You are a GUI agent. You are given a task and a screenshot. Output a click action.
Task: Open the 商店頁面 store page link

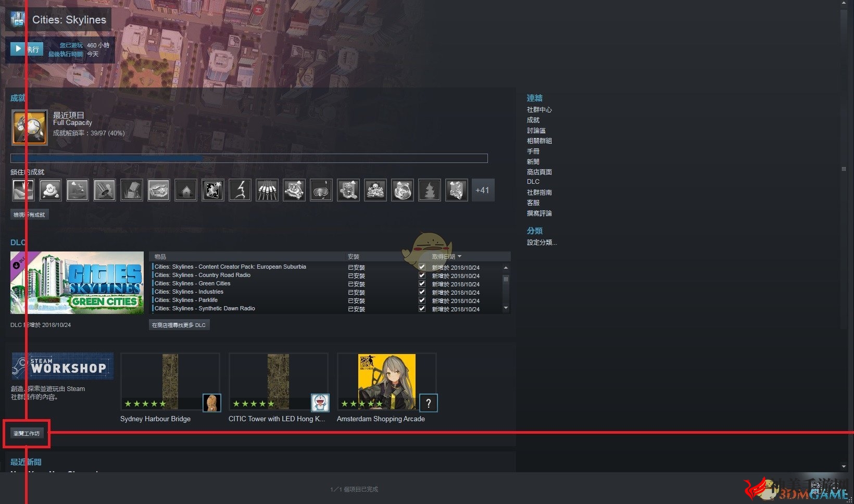coord(539,172)
